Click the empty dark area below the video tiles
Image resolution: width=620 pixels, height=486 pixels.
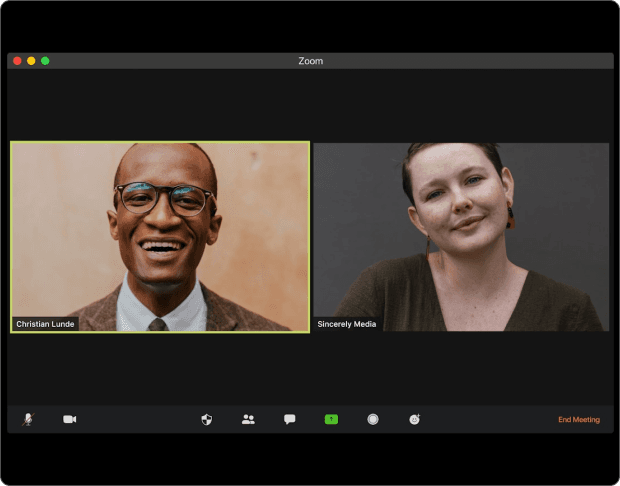[x=310, y=368]
